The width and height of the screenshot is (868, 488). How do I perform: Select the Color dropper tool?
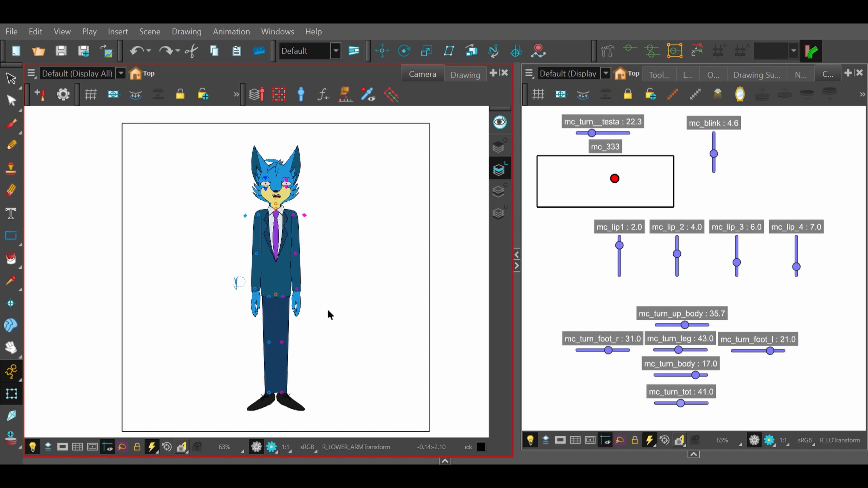click(11, 281)
